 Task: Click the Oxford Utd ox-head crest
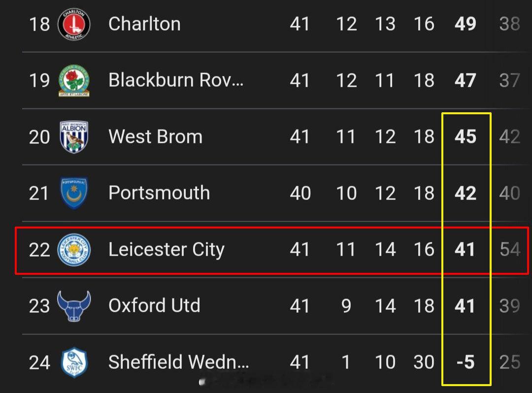(x=74, y=306)
